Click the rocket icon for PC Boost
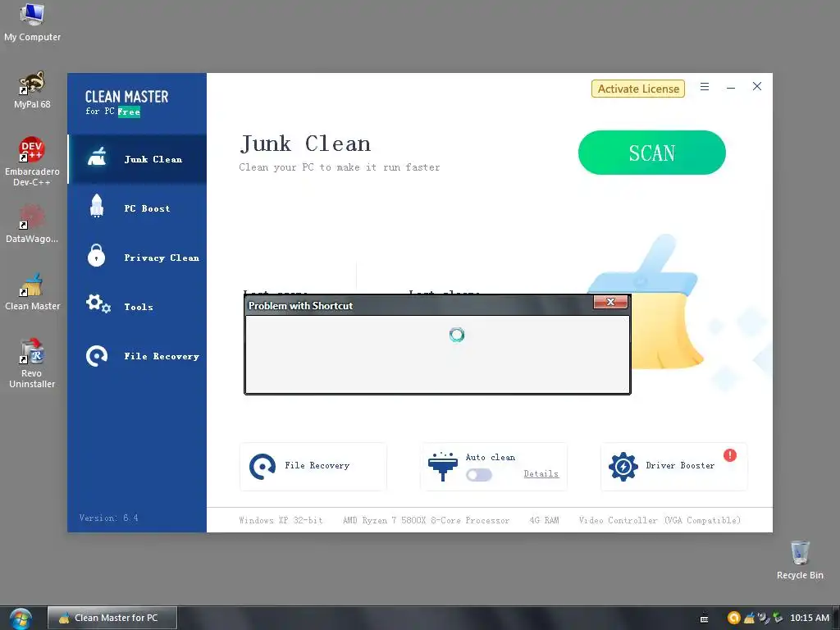This screenshot has width=840, height=630. [x=97, y=206]
